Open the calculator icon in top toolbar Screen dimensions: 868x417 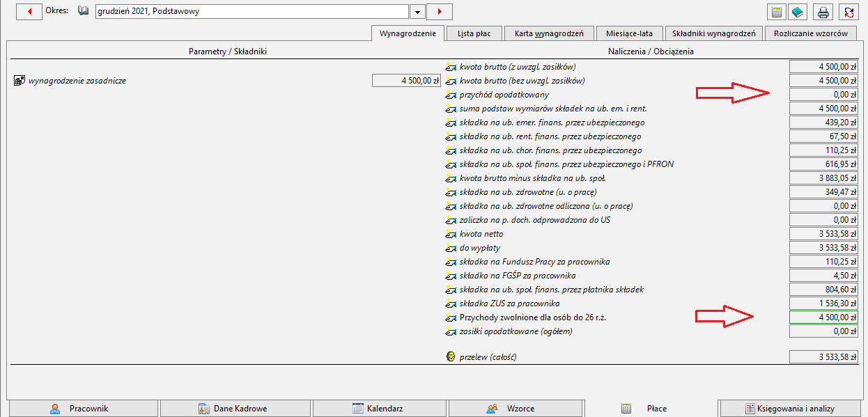coord(775,12)
